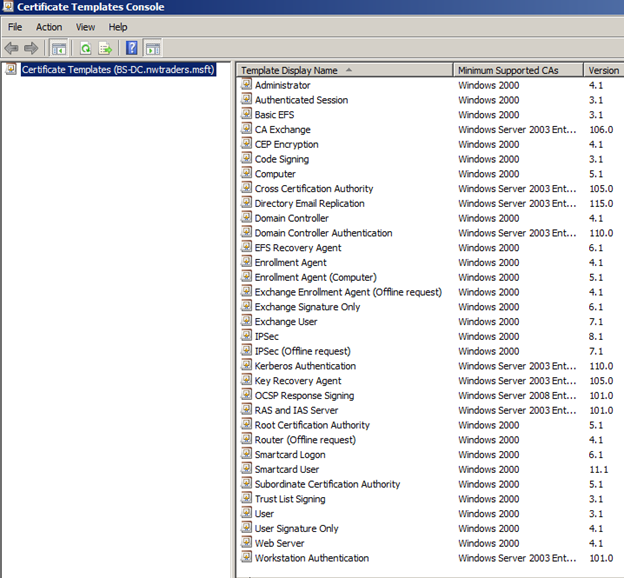
Task: Click the EFS Recovery Agent template icon
Action: [247, 246]
